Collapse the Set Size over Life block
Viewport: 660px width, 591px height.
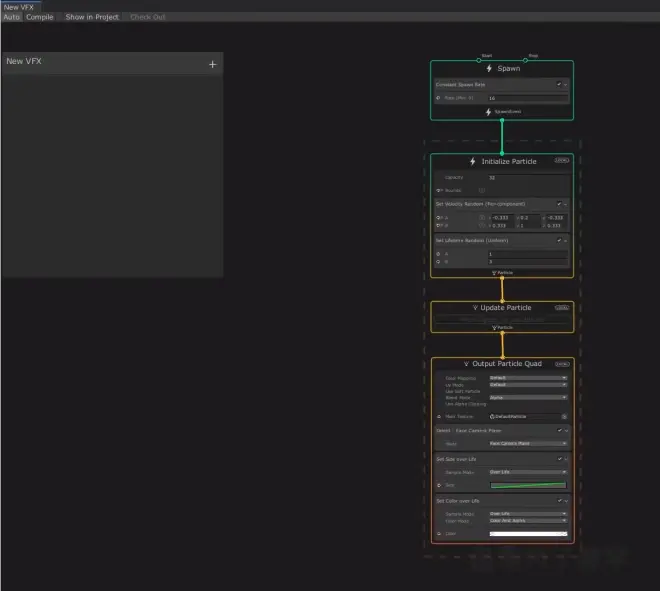point(566,459)
